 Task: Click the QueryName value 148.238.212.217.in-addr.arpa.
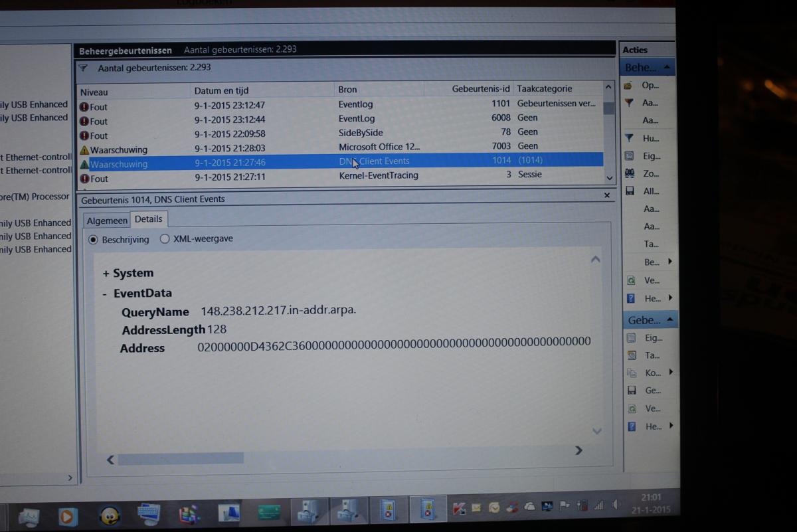point(278,311)
